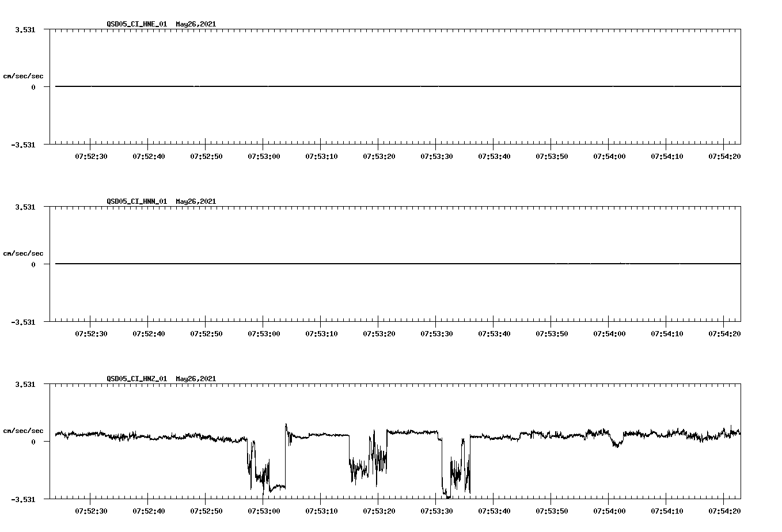Click the cm/sec/sec label on the HNE plot
This screenshot has width=782, height=532.
tap(23, 75)
